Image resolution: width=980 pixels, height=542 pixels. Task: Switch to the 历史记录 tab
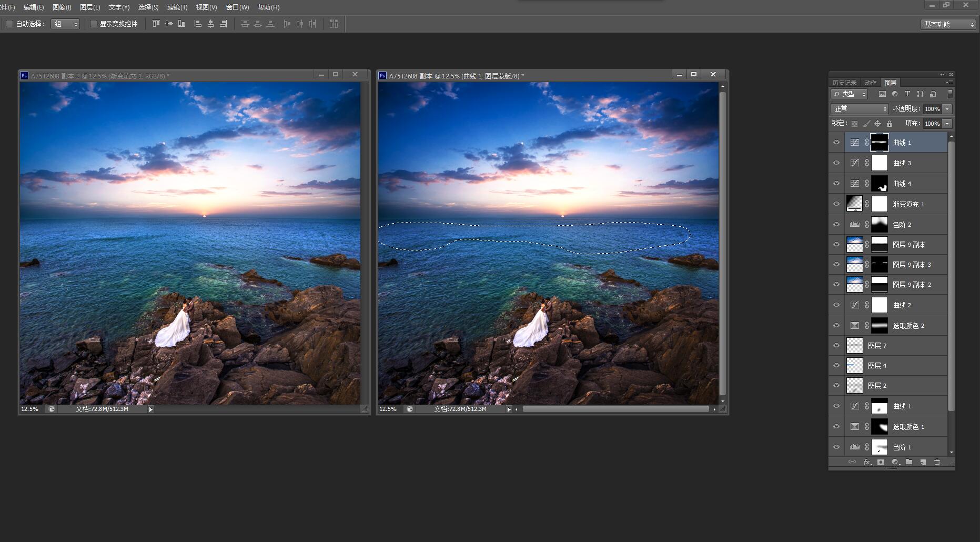[844, 83]
